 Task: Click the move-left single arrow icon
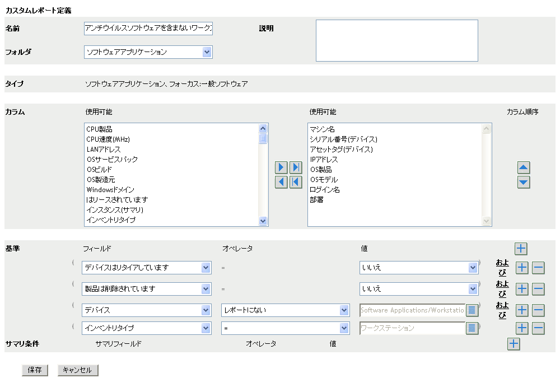coord(281,182)
